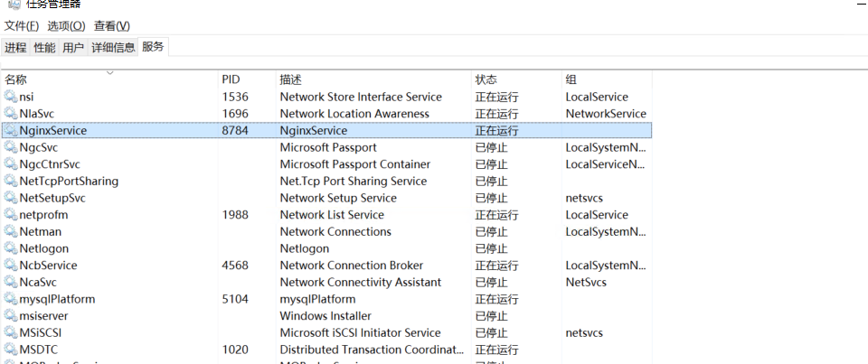The width and height of the screenshot is (868, 364).
Task: Click PID 1536 of nsi
Action: coord(235,97)
